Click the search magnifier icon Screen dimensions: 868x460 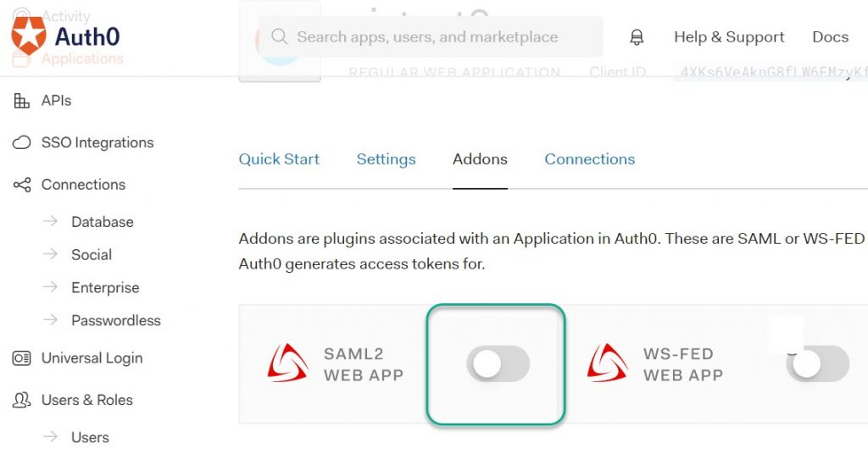pyautogui.click(x=279, y=36)
